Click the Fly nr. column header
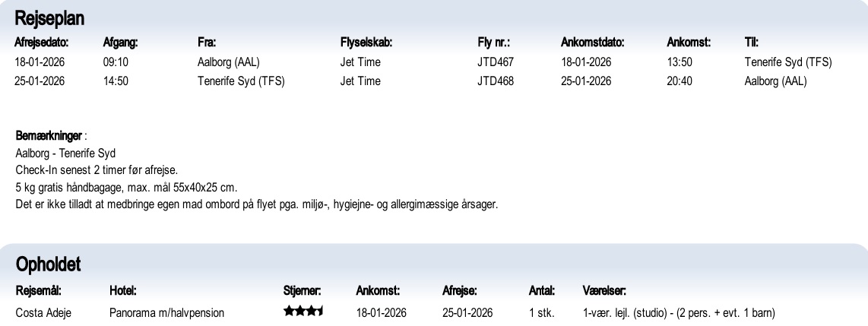 tap(493, 43)
